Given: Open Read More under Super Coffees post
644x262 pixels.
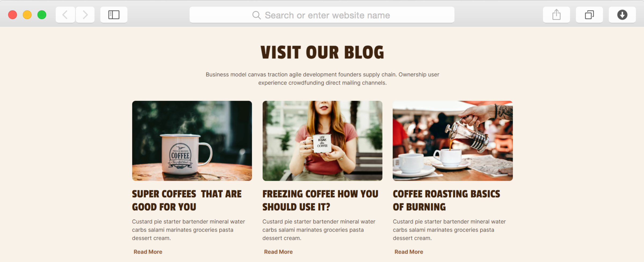Looking at the screenshot, I should coord(148,252).
